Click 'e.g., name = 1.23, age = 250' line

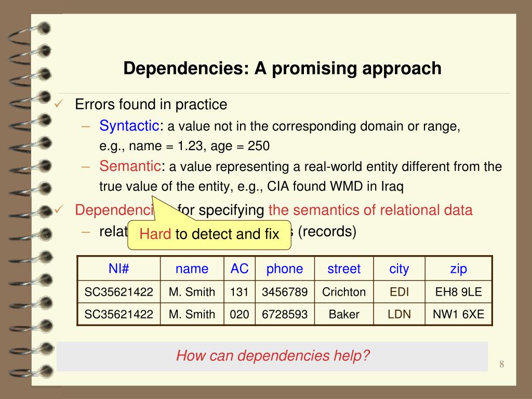[184, 146]
